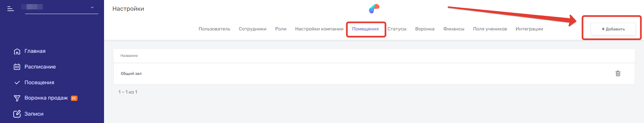Open the Финансы tab
644x123 pixels.
(x=454, y=29)
